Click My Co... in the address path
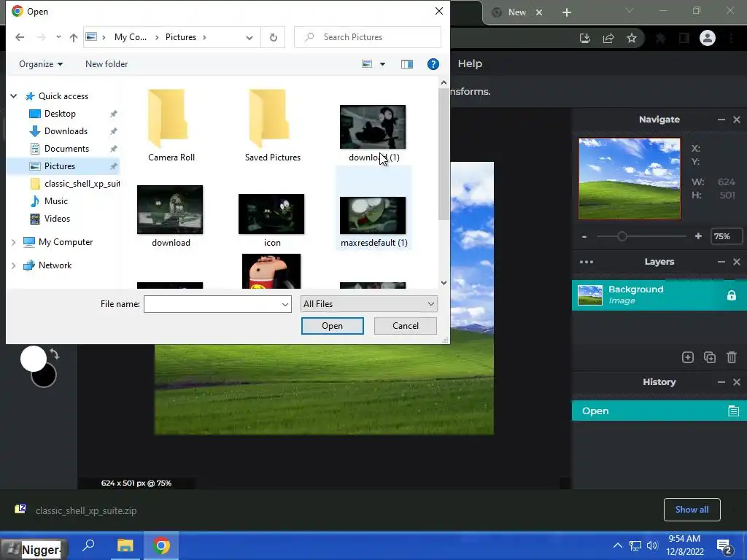This screenshot has width=747, height=560. tap(130, 37)
